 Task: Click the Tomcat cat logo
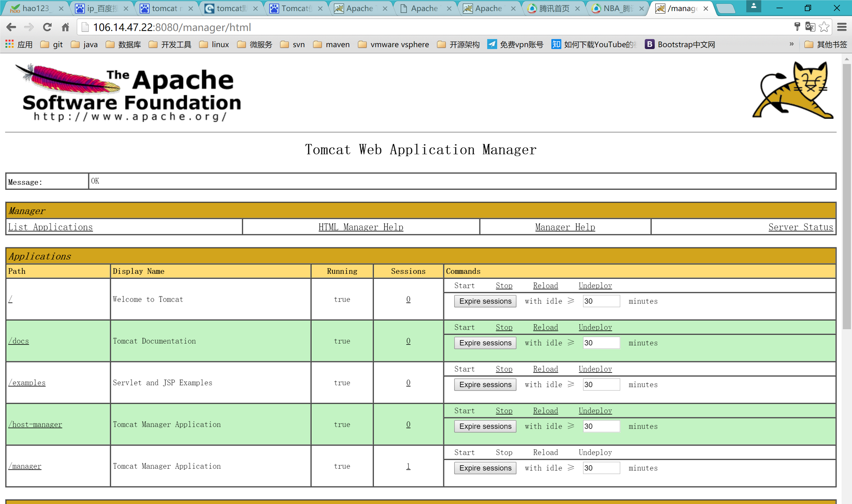(x=793, y=90)
